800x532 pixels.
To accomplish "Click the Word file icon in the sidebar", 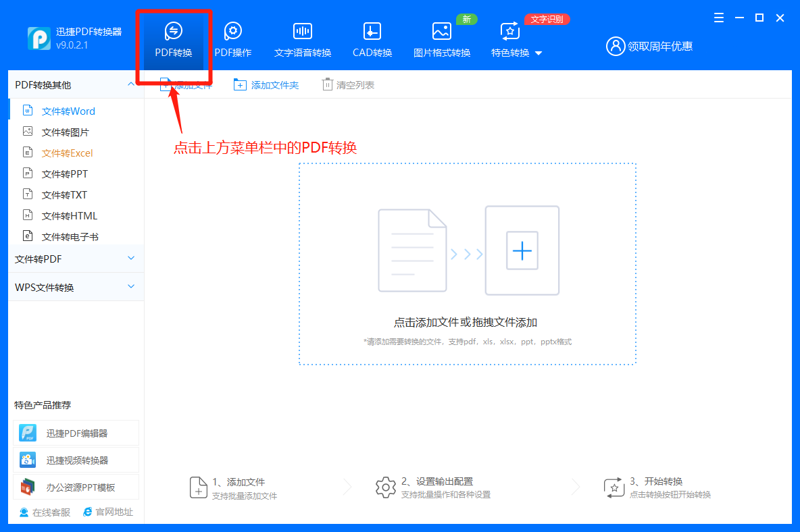I will point(28,110).
